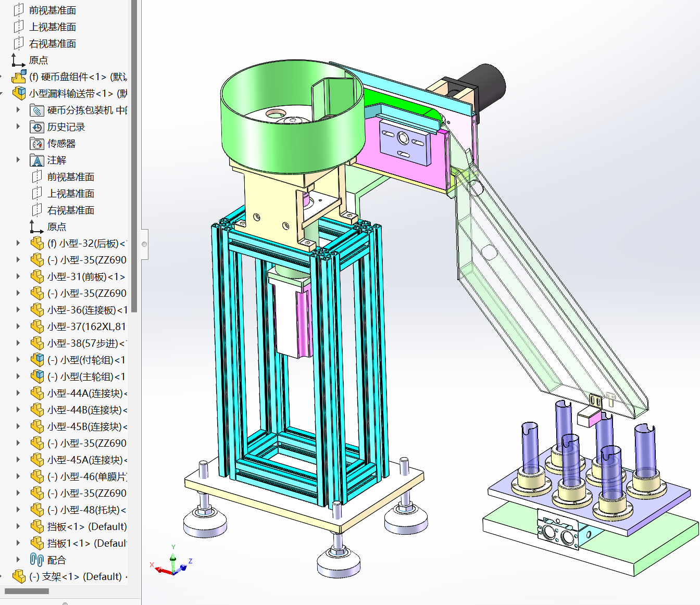
Task: Expand the 挡板1<1> node
Action: [x=18, y=543]
